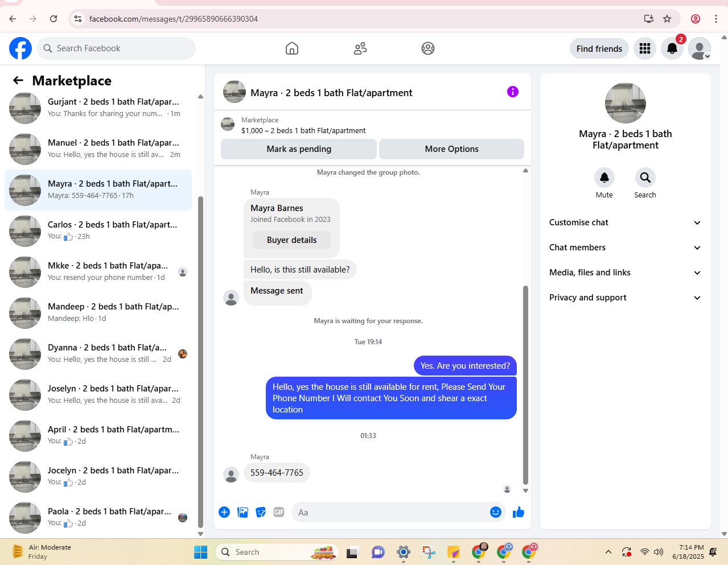The width and height of the screenshot is (728, 565).
Task: Click the large group photo thumbnail
Action: [x=626, y=103]
